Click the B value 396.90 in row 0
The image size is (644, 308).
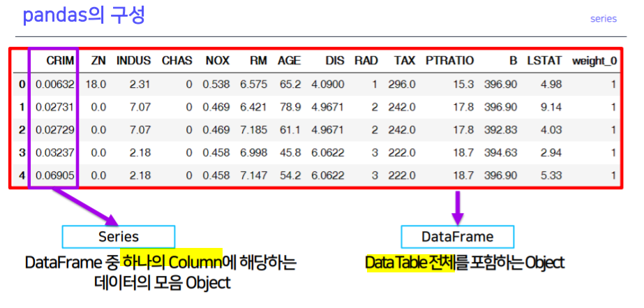coord(501,85)
